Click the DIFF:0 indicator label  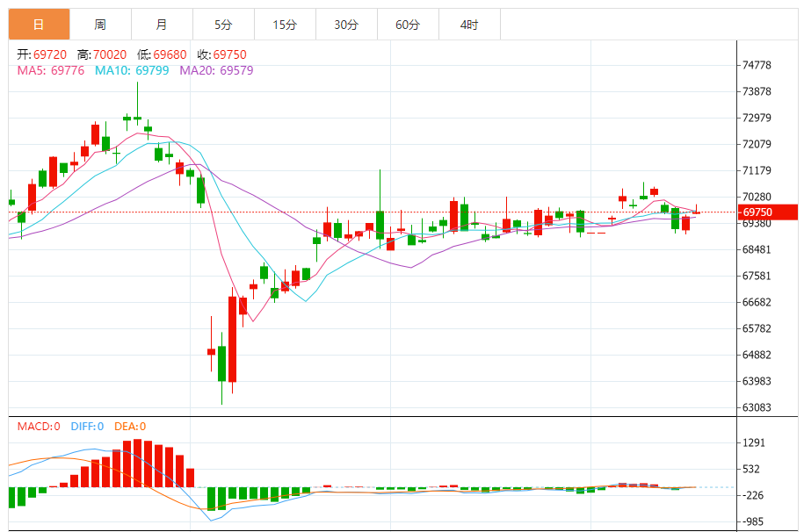87,427
